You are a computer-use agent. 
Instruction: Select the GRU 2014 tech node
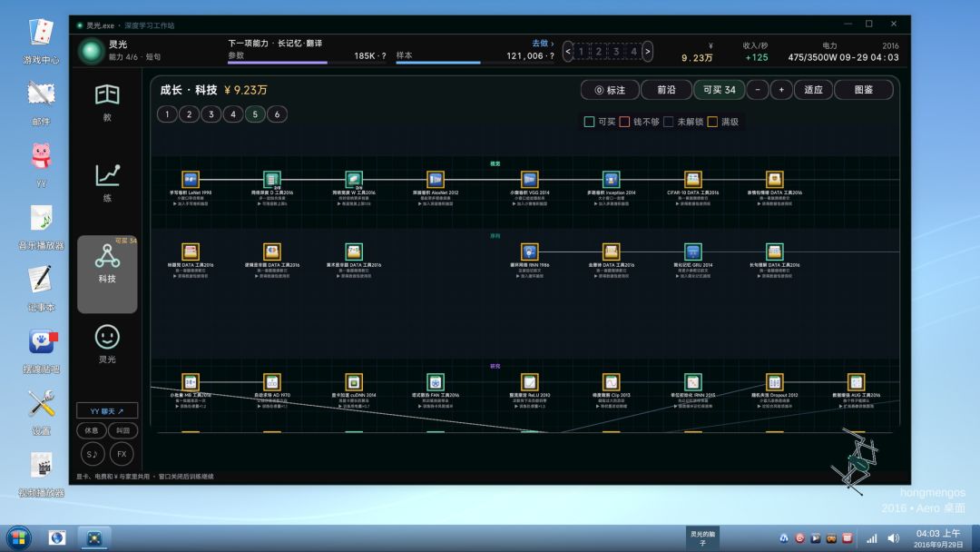692,251
